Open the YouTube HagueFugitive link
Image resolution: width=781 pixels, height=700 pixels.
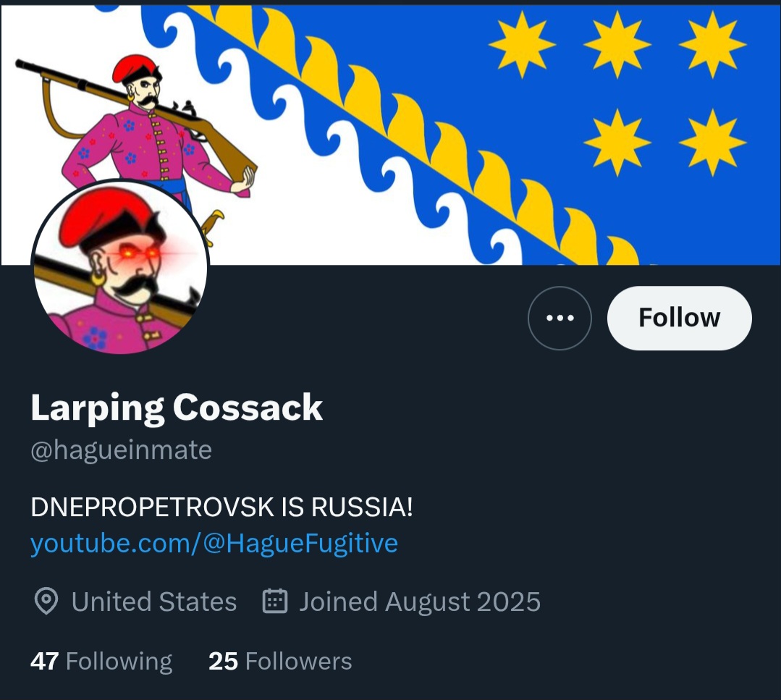(214, 543)
